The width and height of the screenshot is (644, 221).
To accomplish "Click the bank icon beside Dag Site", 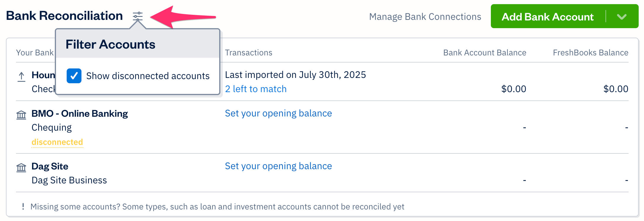I will pyautogui.click(x=21, y=167).
